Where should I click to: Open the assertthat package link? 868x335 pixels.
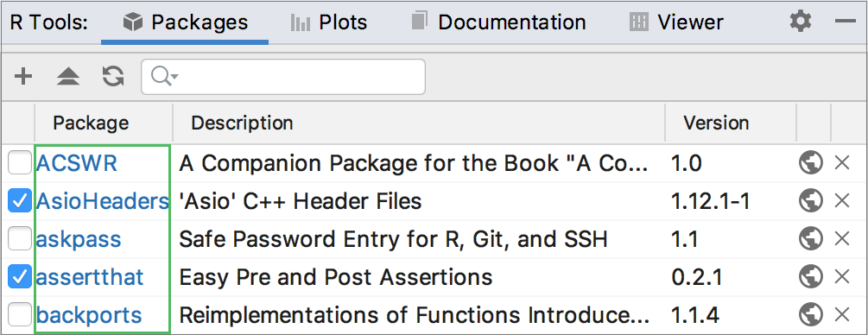90,277
